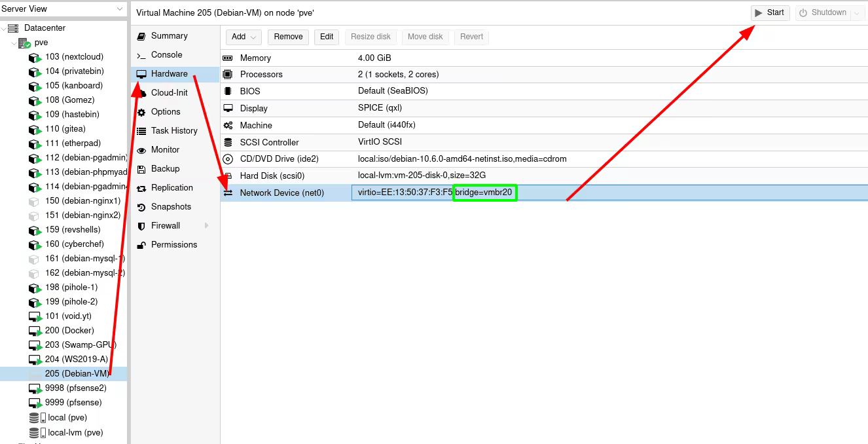Click the Machine gears icon

point(228,125)
